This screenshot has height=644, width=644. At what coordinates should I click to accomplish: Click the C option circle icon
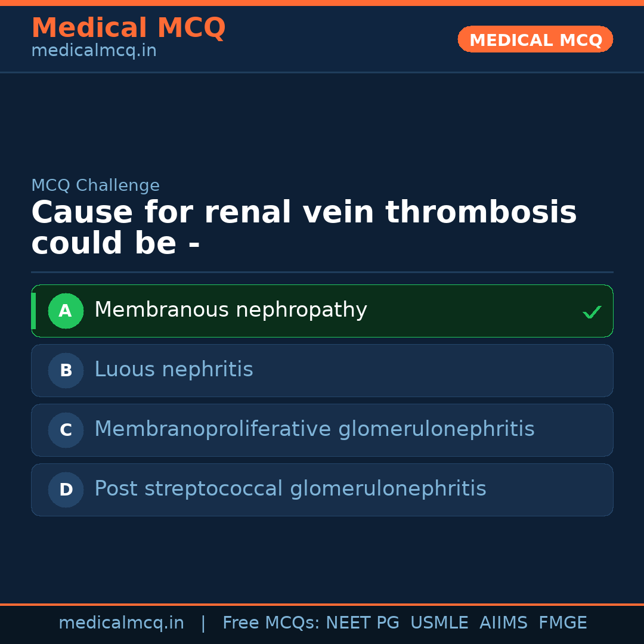click(66, 430)
